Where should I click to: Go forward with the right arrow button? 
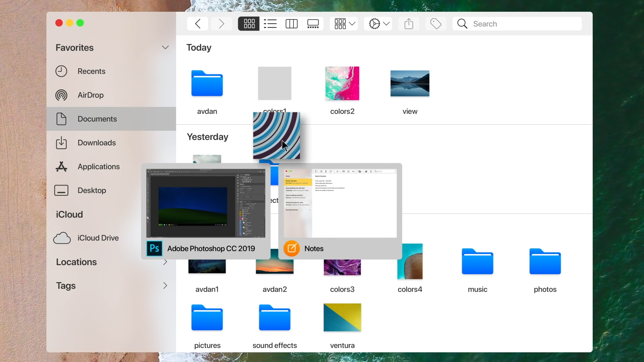coord(221,24)
